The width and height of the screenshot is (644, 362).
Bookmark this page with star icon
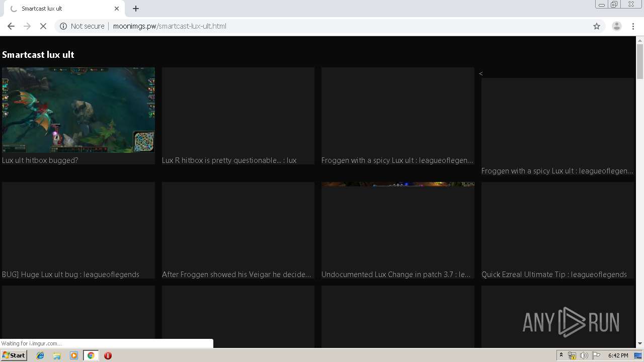tap(597, 26)
